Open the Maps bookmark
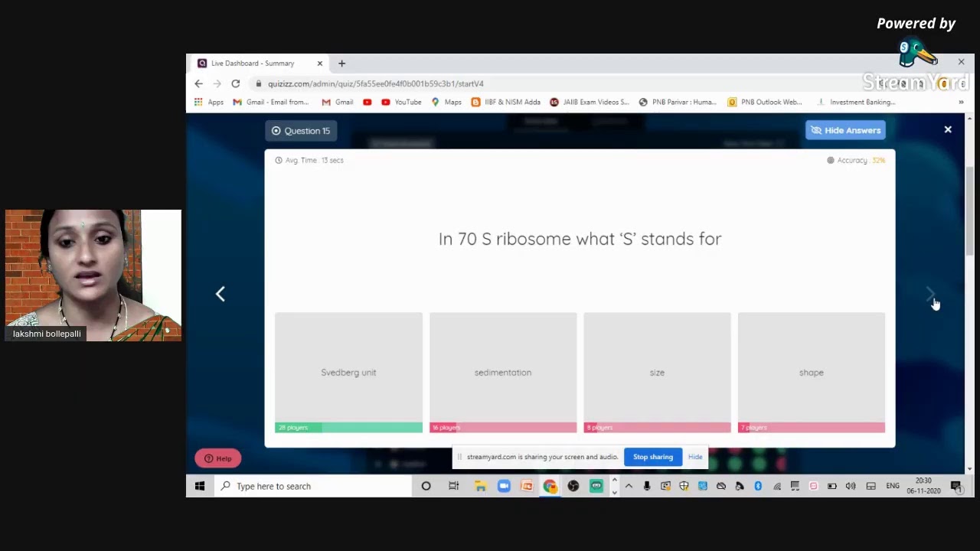 [446, 102]
